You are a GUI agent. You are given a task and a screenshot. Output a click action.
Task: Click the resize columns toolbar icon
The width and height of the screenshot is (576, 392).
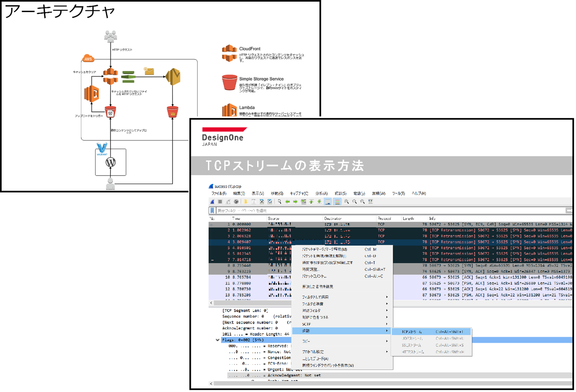(370, 202)
